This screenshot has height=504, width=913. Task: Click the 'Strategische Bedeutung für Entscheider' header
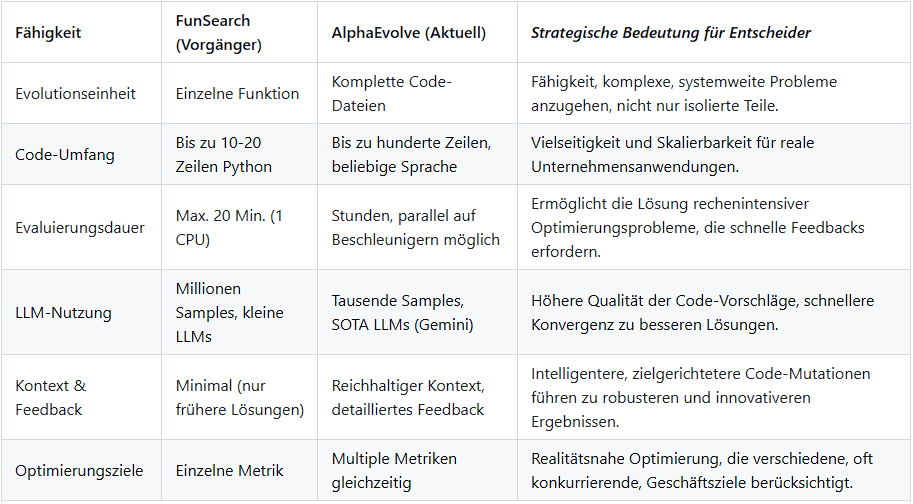pos(670,33)
